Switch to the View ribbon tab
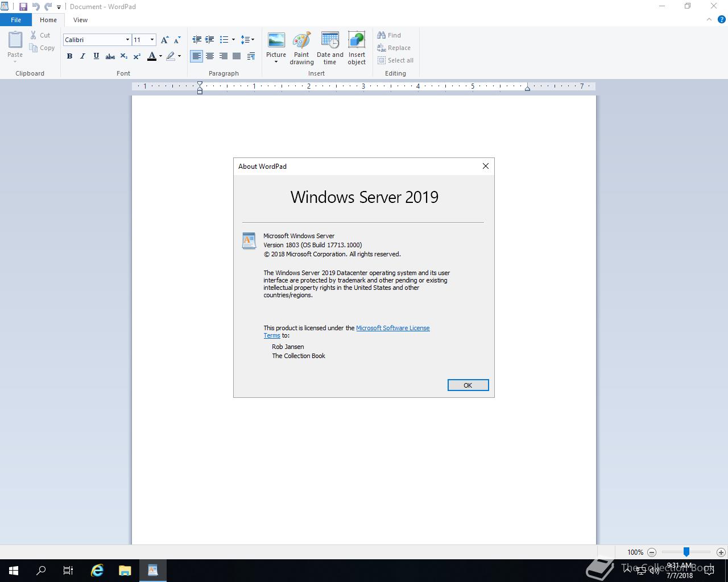The height and width of the screenshot is (582, 728). point(80,20)
